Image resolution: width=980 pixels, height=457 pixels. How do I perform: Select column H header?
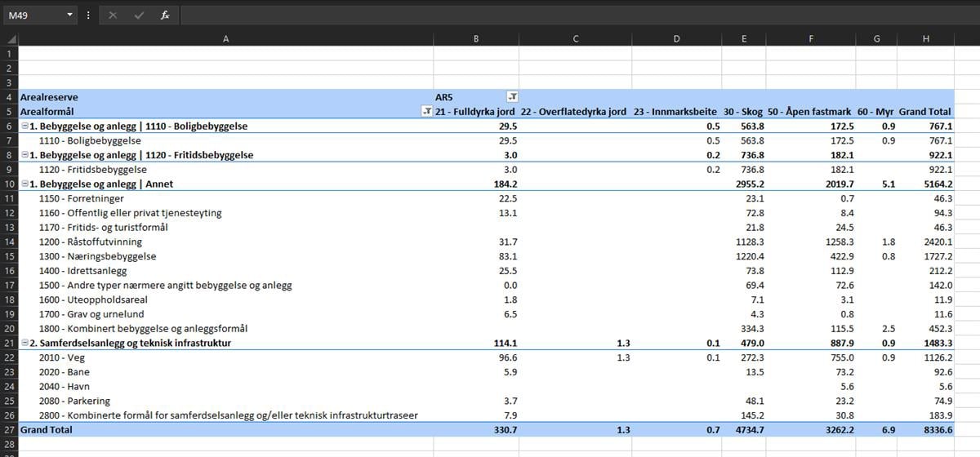[x=925, y=38]
